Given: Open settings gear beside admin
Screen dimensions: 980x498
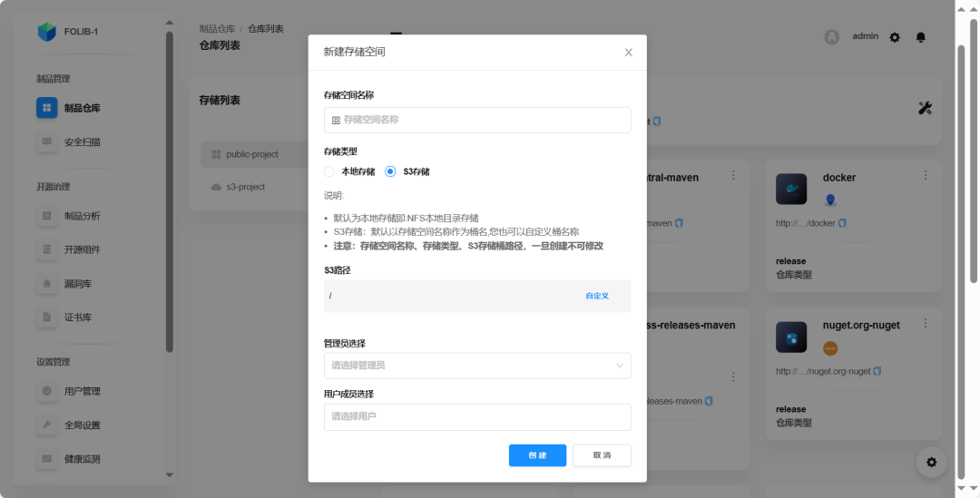Looking at the screenshot, I should coord(895,37).
